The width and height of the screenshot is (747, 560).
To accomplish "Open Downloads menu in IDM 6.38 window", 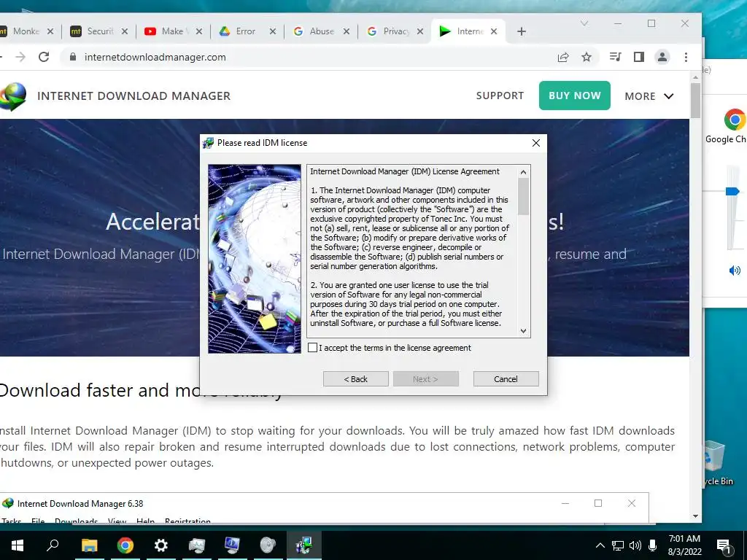I will (x=76, y=521).
